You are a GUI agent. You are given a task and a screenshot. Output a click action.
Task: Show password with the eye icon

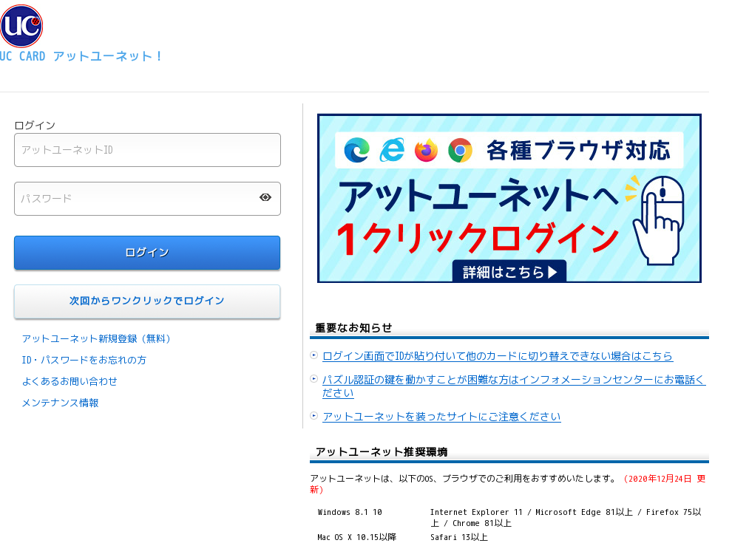point(265,198)
